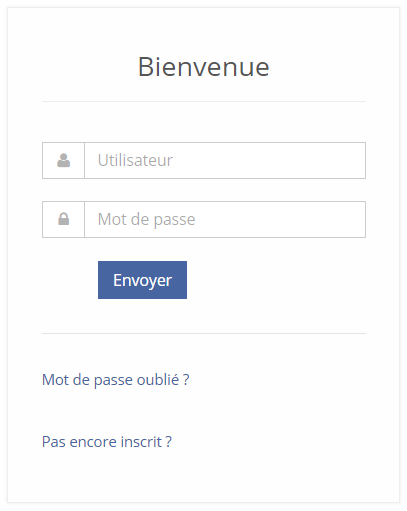Screen dimensions: 407x511
Task: Follow the Pas encore inscrit link
Action: tap(107, 442)
